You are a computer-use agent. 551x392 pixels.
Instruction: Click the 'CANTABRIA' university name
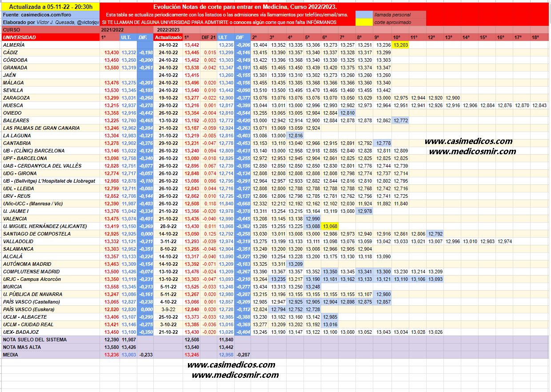coord(51,143)
